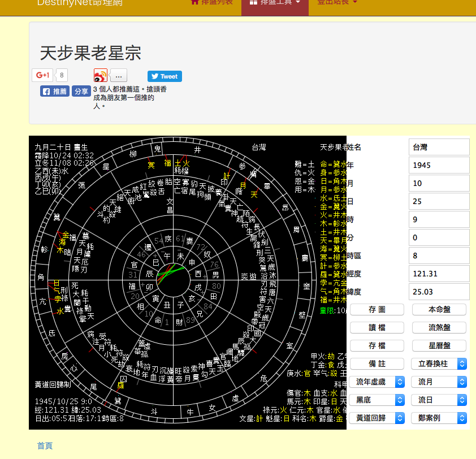Open the 登出站長 navbar dropdown
The height and width of the screenshot is (459, 476).
tap(337, 2)
